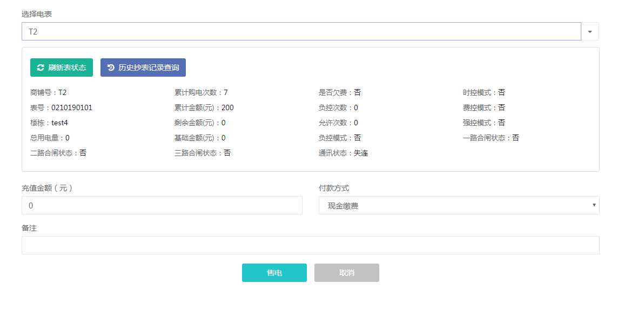Click the history clock icon in 历史抄表记录查询

coord(111,68)
